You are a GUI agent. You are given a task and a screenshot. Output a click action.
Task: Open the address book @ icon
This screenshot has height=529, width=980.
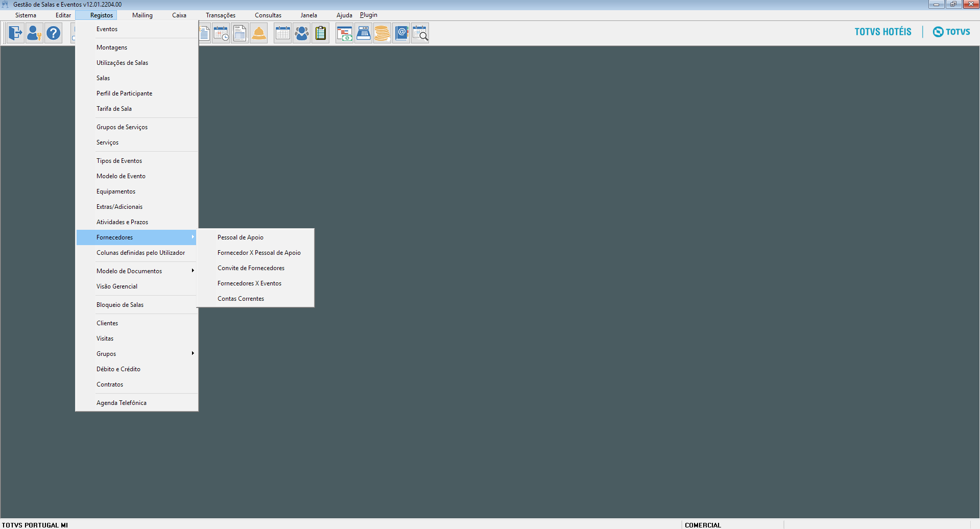401,34
